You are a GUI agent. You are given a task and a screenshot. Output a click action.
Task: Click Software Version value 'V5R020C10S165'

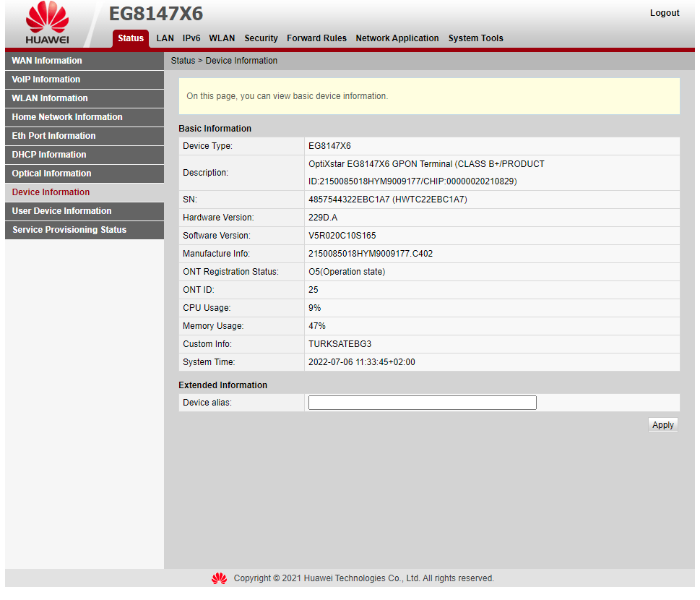tap(342, 236)
